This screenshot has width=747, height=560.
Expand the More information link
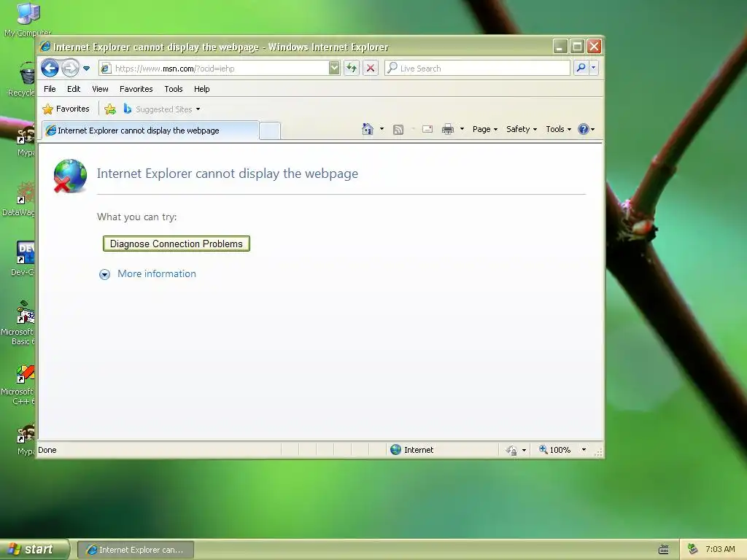(157, 274)
